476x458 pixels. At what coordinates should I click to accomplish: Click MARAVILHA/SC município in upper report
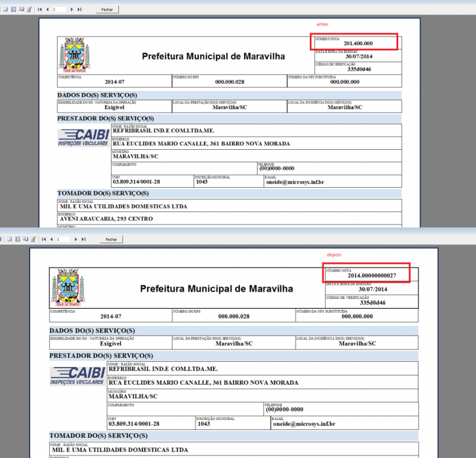(135, 156)
